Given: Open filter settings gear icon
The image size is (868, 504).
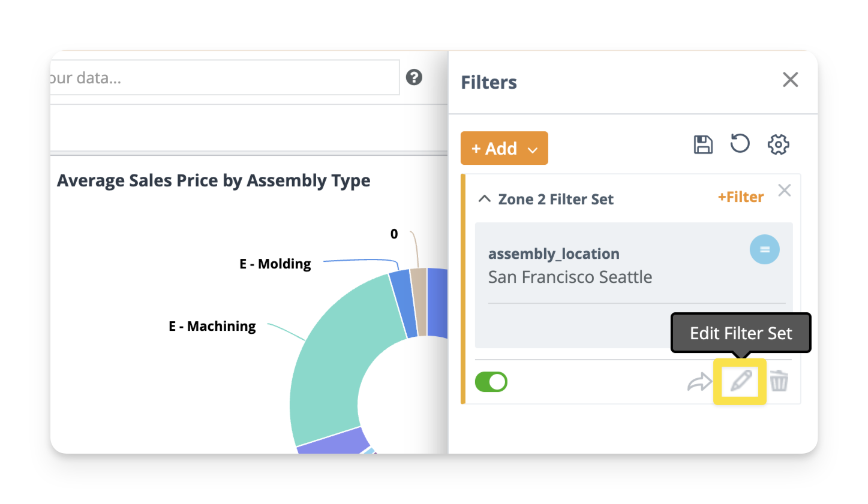Looking at the screenshot, I should pyautogui.click(x=778, y=144).
